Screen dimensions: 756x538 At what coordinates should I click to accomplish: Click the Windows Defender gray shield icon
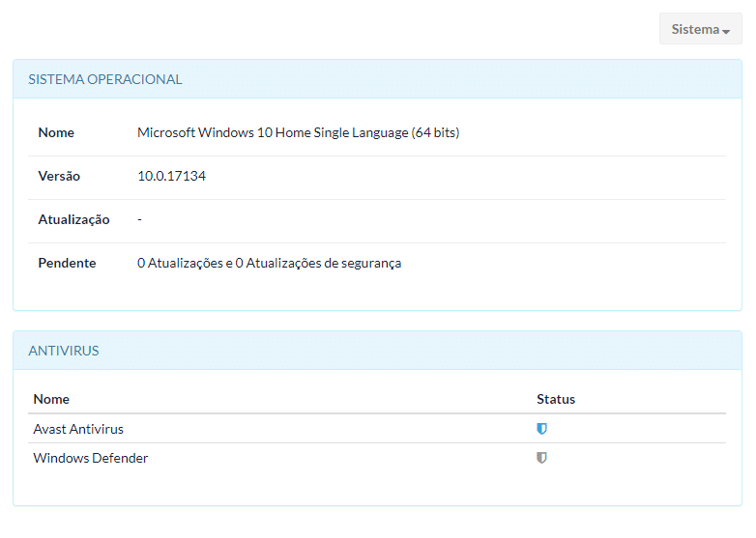(542, 458)
